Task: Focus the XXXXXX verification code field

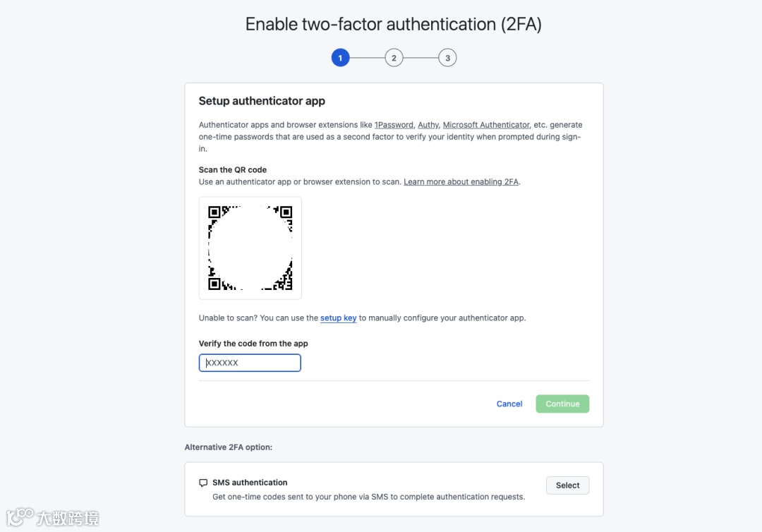Action: tap(250, 363)
